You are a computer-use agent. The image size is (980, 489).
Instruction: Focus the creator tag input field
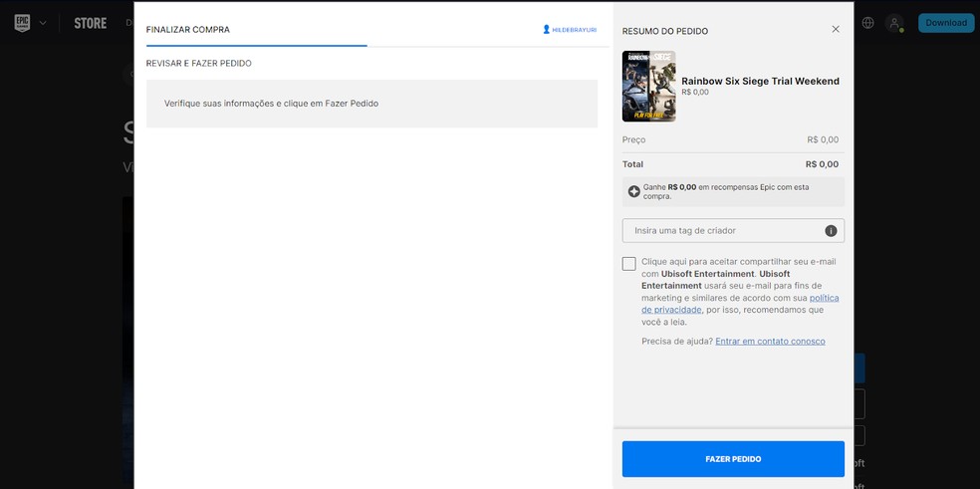pyautogui.click(x=733, y=231)
